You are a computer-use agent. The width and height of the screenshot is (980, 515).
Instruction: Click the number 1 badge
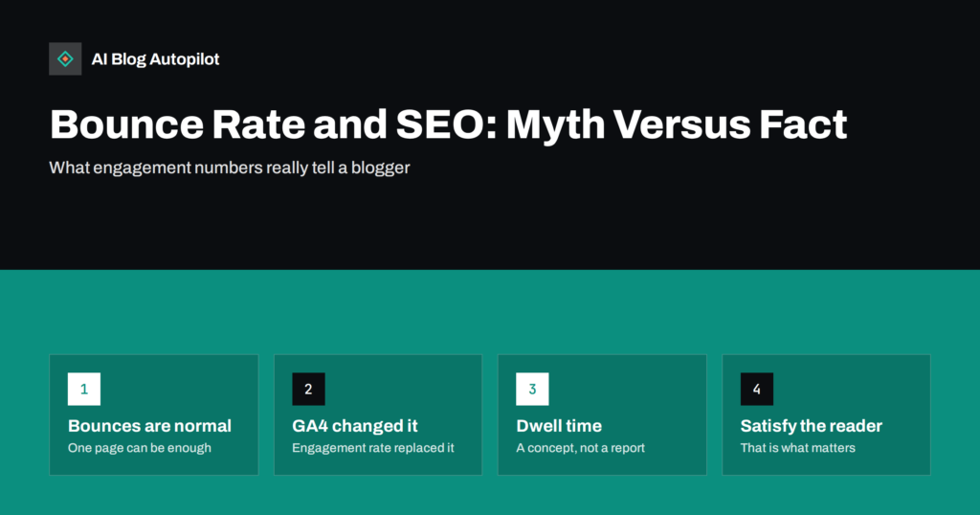[84, 389]
